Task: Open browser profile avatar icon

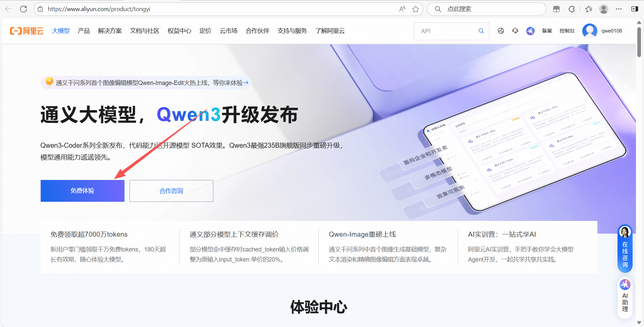Action: [x=604, y=9]
